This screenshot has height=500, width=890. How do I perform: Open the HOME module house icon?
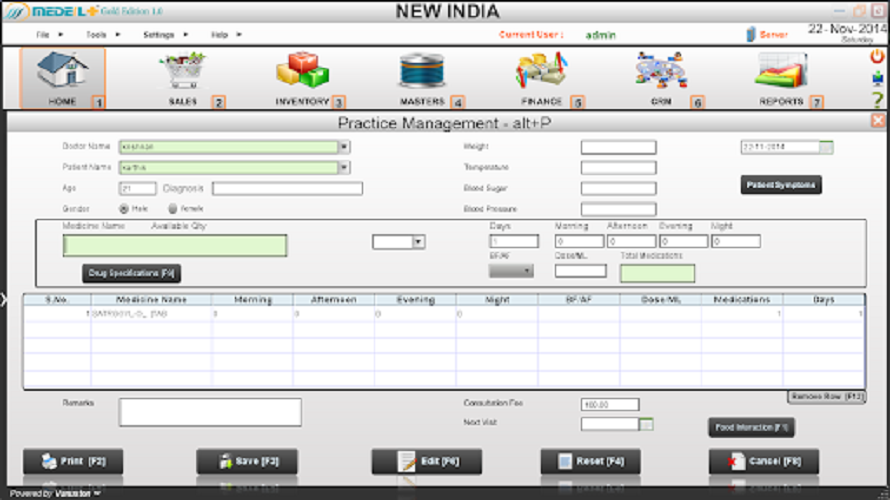coord(62,70)
